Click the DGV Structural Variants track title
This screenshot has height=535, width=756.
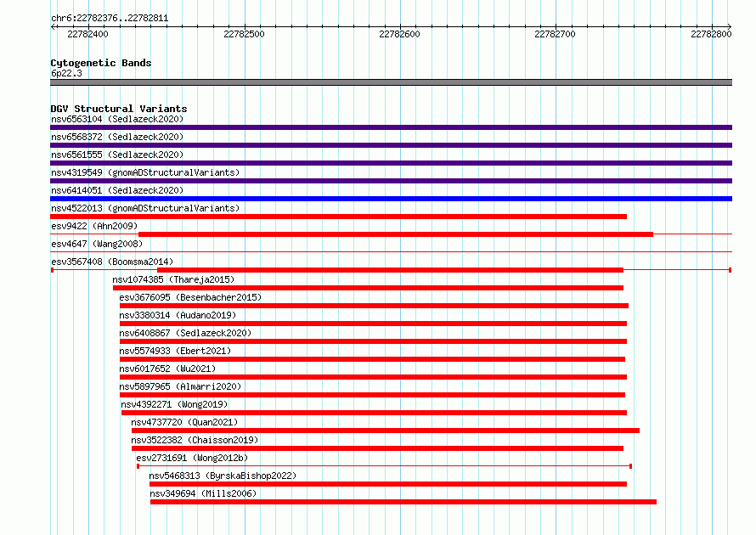click(x=119, y=109)
